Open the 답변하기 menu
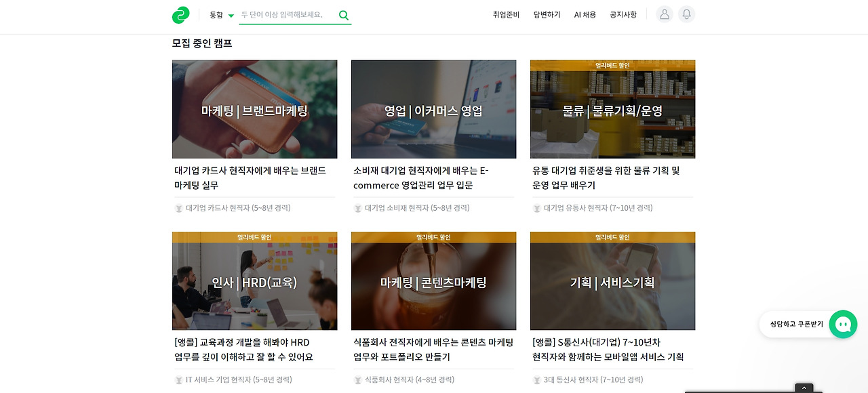 click(x=547, y=15)
